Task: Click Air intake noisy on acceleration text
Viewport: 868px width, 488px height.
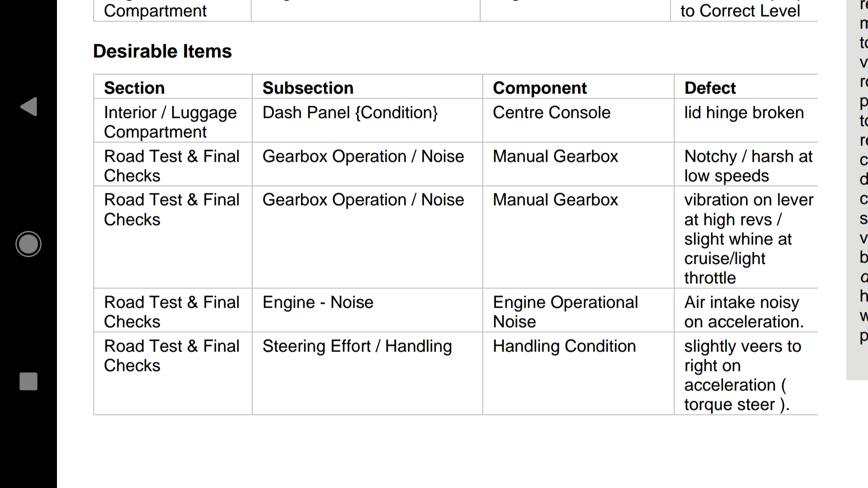Action: coord(744,312)
